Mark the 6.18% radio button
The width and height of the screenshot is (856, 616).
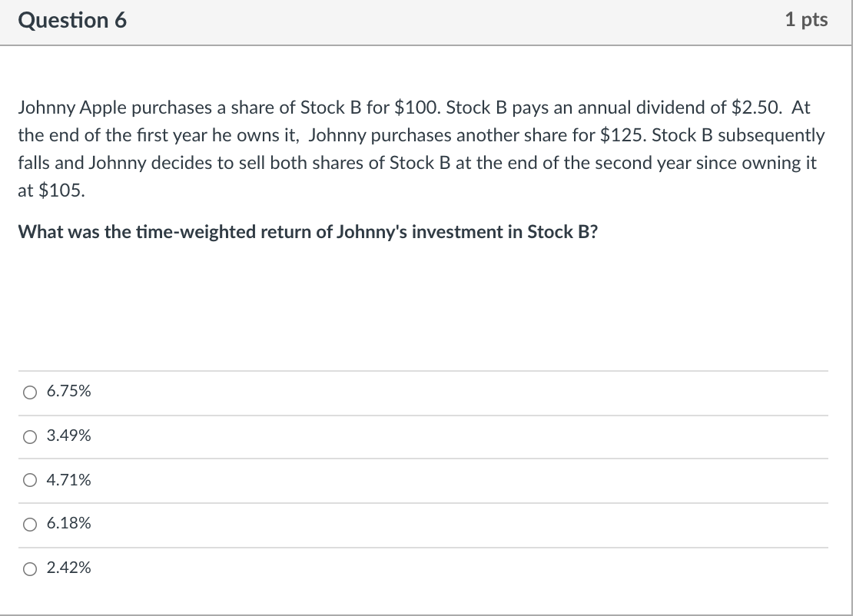(x=29, y=525)
